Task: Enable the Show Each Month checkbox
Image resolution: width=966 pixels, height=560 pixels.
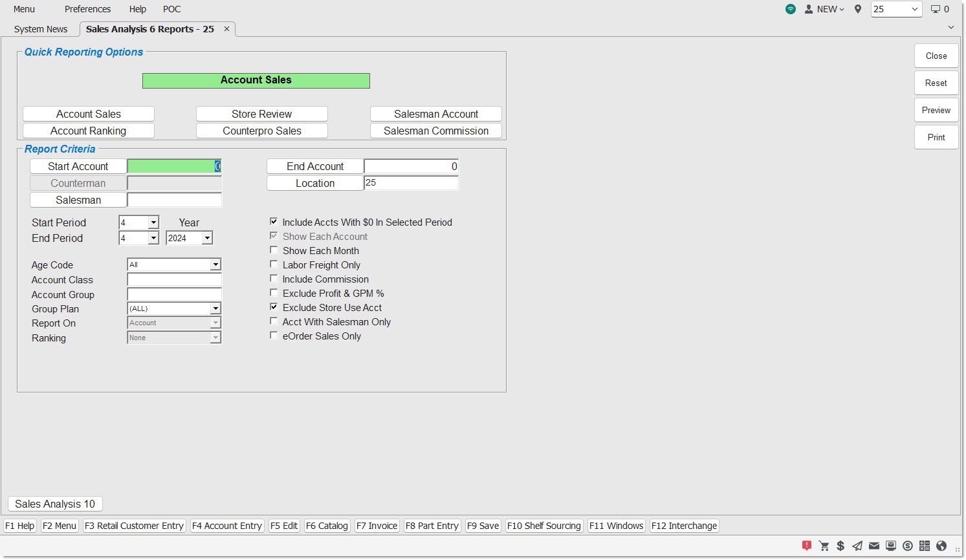Action: click(274, 250)
